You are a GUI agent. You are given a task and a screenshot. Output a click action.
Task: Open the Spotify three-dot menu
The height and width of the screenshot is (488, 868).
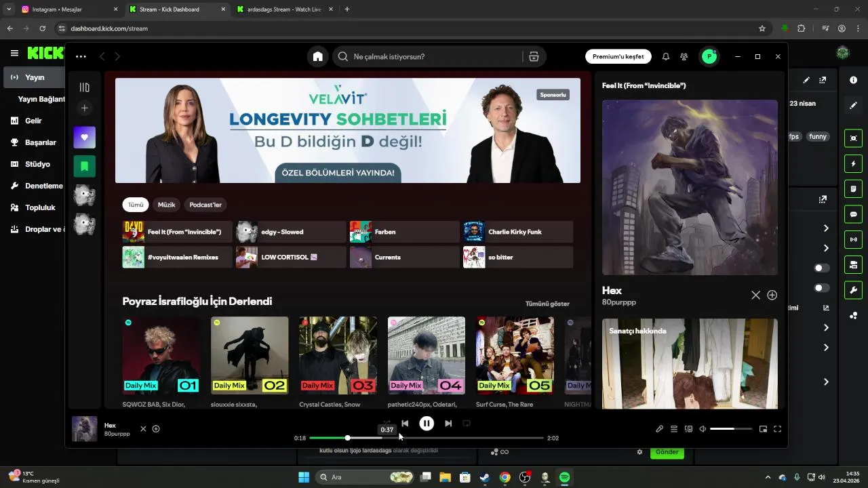[81, 57]
